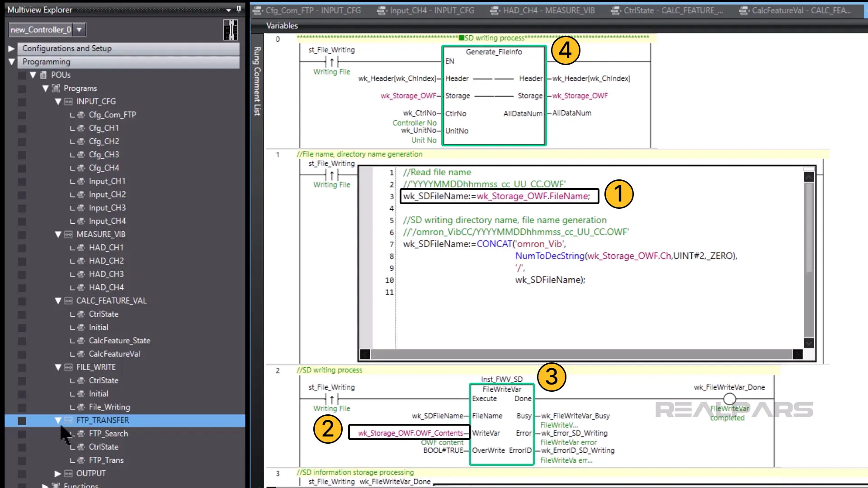The width and height of the screenshot is (868, 488).
Task: Open the Cfg_CH3 section icon
Action: click(81, 155)
